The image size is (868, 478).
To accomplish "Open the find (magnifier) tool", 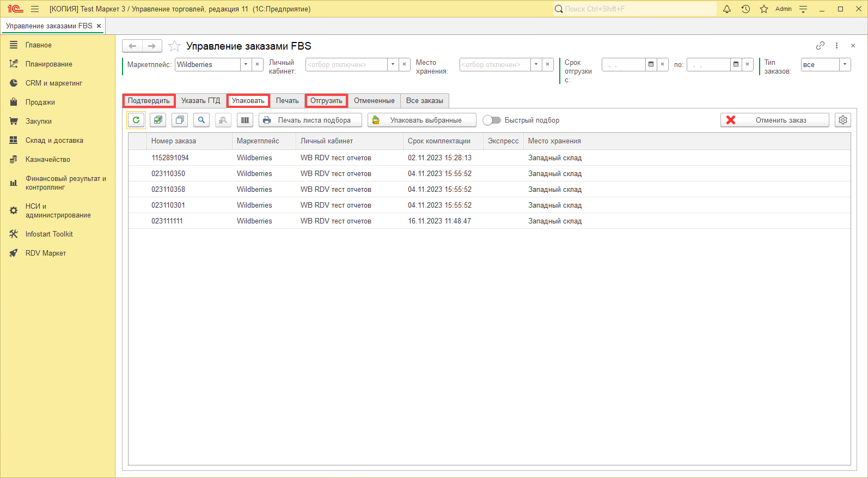I will 201,120.
